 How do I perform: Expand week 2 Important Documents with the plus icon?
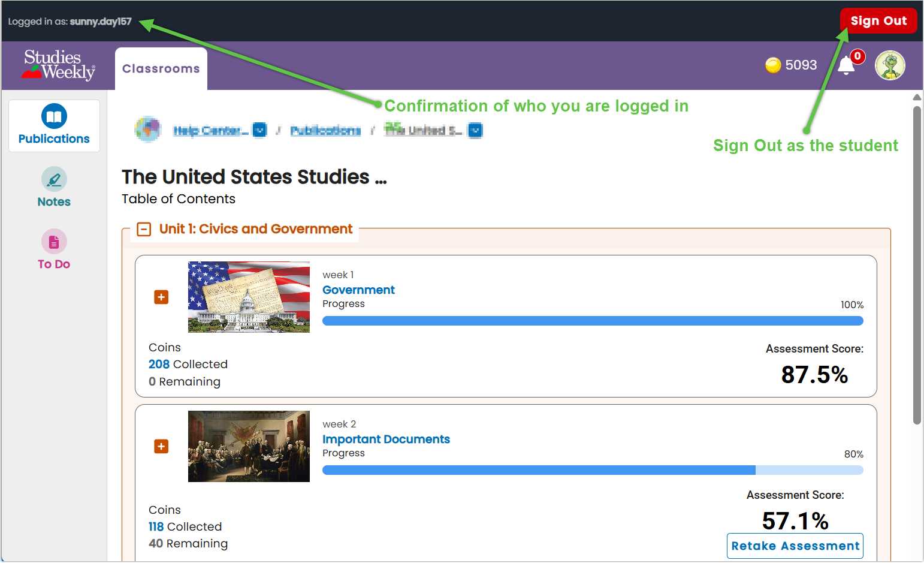[x=161, y=446]
